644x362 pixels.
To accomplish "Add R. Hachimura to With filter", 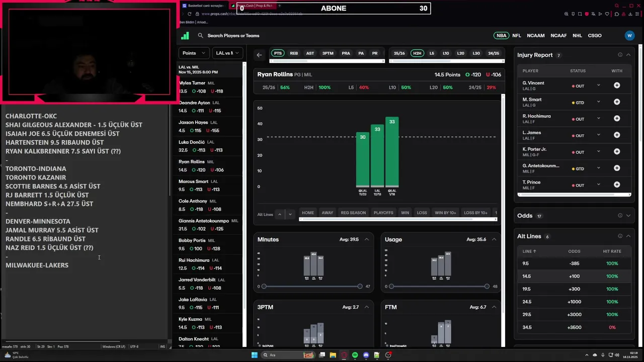I will coord(617,119).
